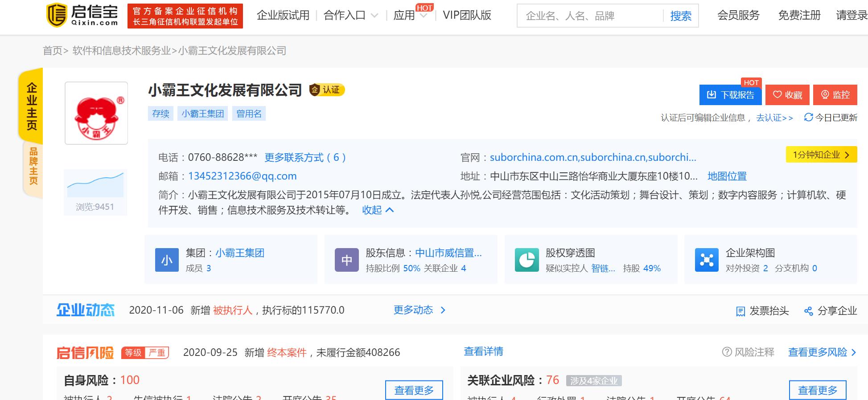This screenshot has width=868, height=400.
Task: Open shareholder 中山市威信置... link
Action: point(448,253)
